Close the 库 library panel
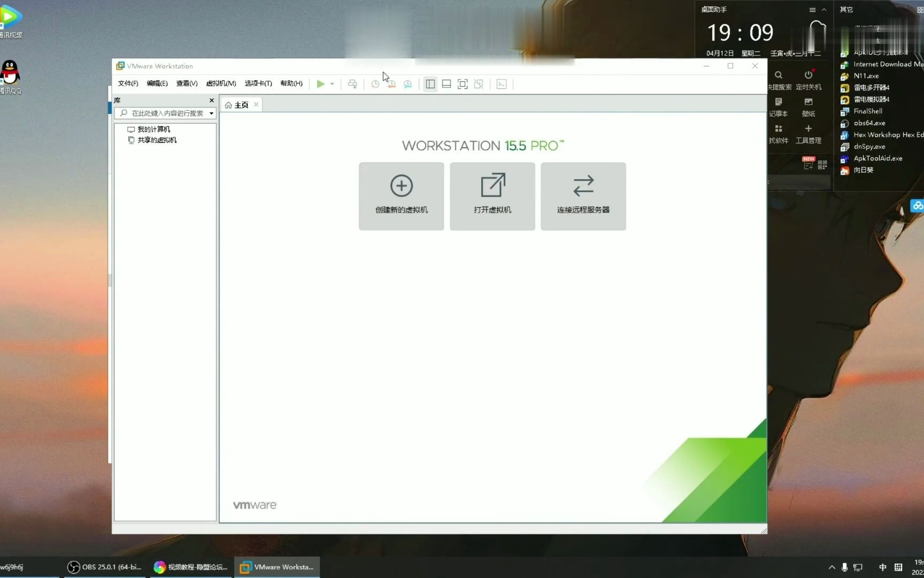This screenshot has height=578, width=924. [212, 100]
